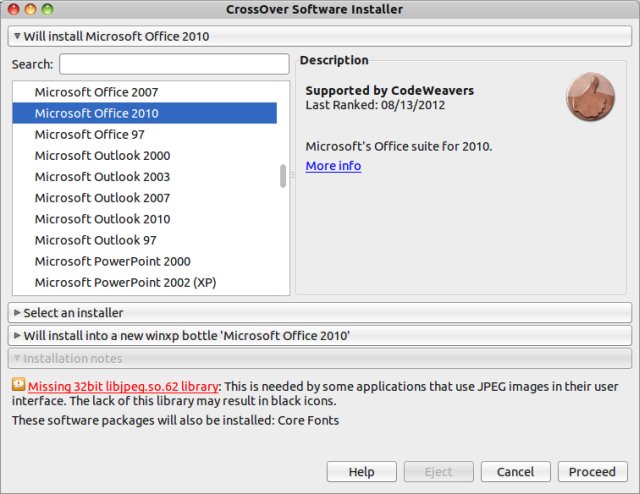Click the pane divider grip handle
Screen dimensions: 640x494
[292, 176]
